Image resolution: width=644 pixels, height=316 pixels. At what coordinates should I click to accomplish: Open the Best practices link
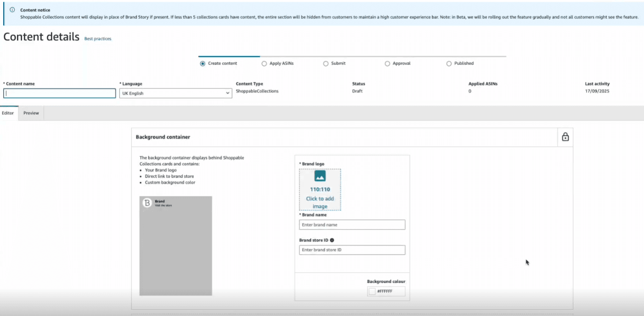(x=98, y=39)
